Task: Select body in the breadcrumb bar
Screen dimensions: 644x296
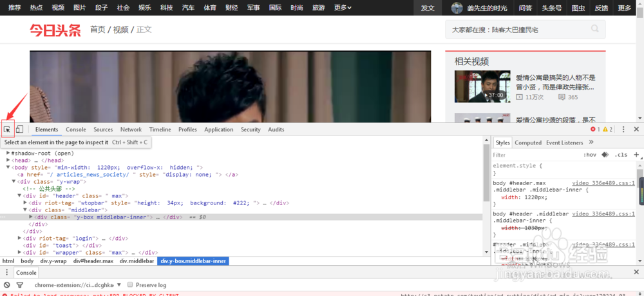Action: 27,261
